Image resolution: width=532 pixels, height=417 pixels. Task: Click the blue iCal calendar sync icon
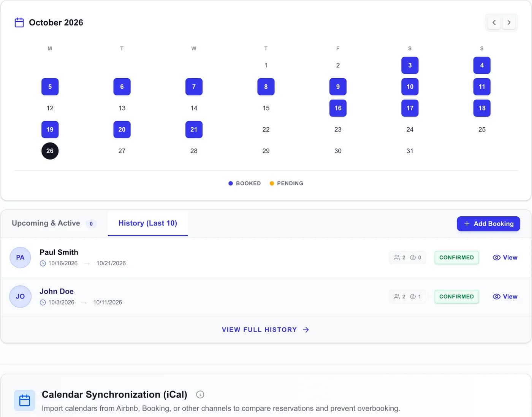click(25, 400)
